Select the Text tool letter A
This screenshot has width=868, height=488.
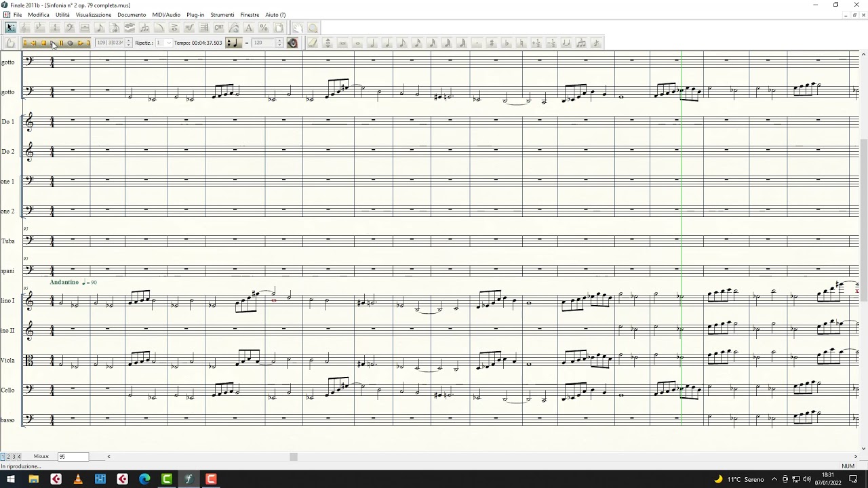[249, 28]
